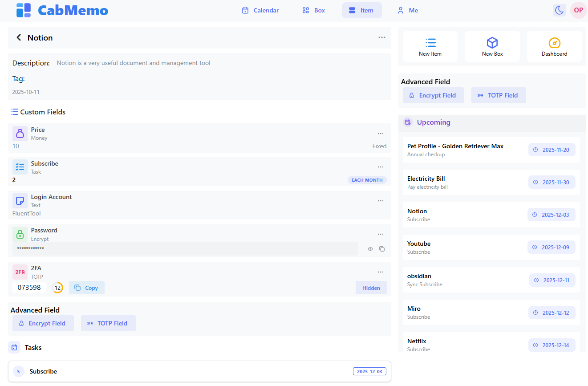Open the Subscribe task row
The width and height of the screenshot is (588, 386).
[199, 371]
